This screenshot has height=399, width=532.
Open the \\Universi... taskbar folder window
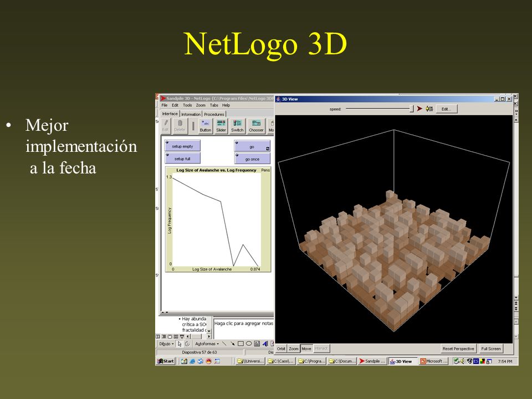[250, 361]
